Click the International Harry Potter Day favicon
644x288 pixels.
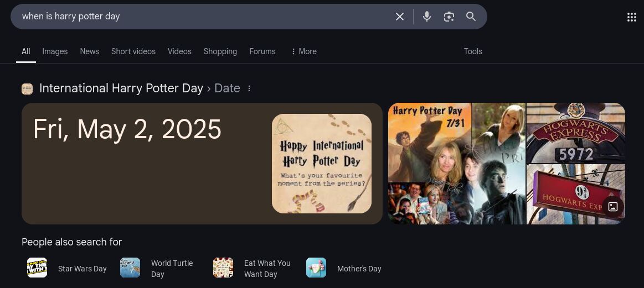pyautogui.click(x=27, y=88)
